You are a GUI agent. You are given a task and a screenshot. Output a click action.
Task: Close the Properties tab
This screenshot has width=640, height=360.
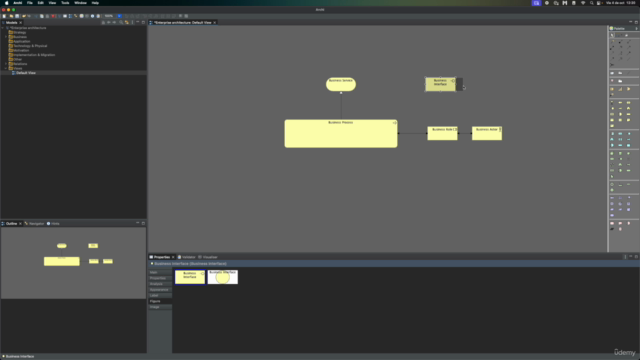[173, 257]
